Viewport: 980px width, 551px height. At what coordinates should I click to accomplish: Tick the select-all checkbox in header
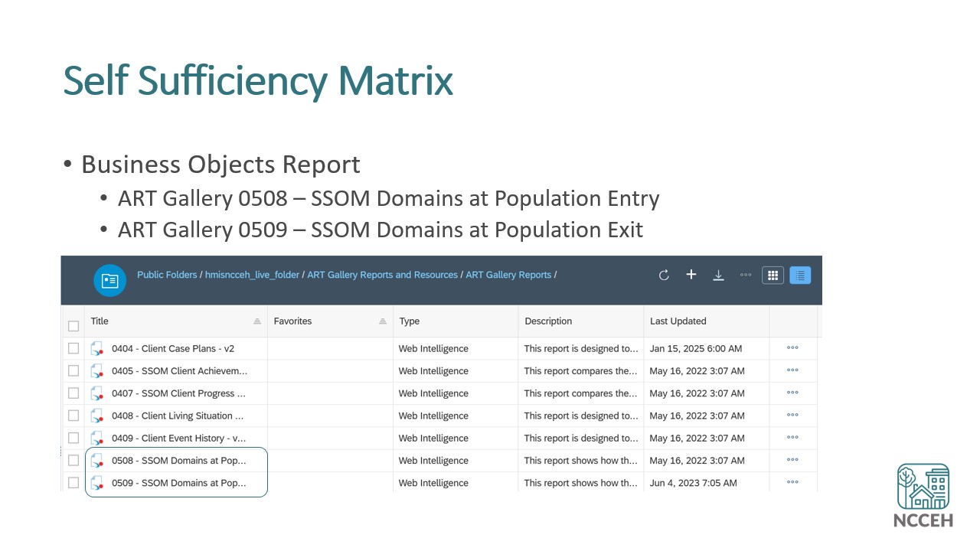pos(73,326)
